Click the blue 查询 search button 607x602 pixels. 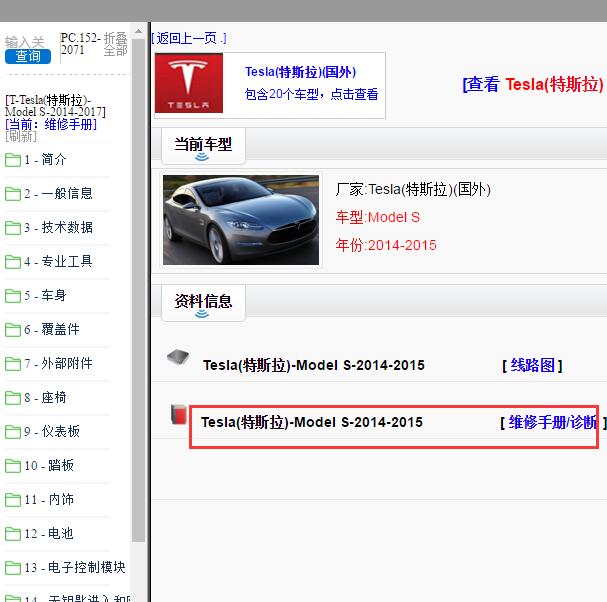click(x=28, y=57)
